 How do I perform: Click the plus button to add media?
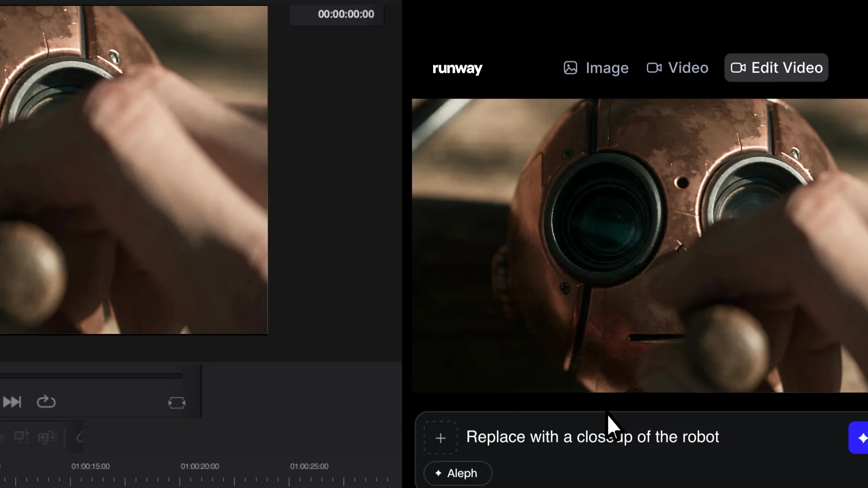440,437
